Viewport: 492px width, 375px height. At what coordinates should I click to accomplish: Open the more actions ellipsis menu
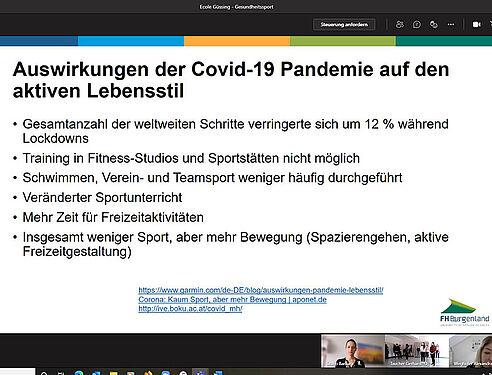[x=451, y=24]
